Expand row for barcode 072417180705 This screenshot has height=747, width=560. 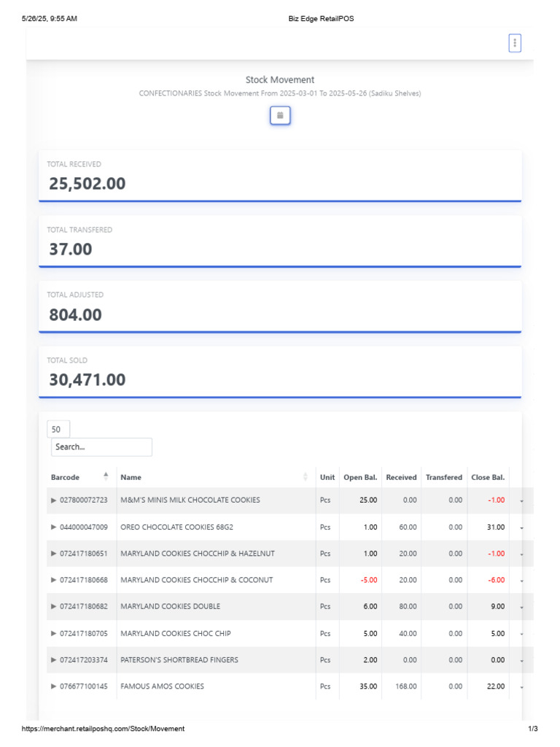coord(53,633)
